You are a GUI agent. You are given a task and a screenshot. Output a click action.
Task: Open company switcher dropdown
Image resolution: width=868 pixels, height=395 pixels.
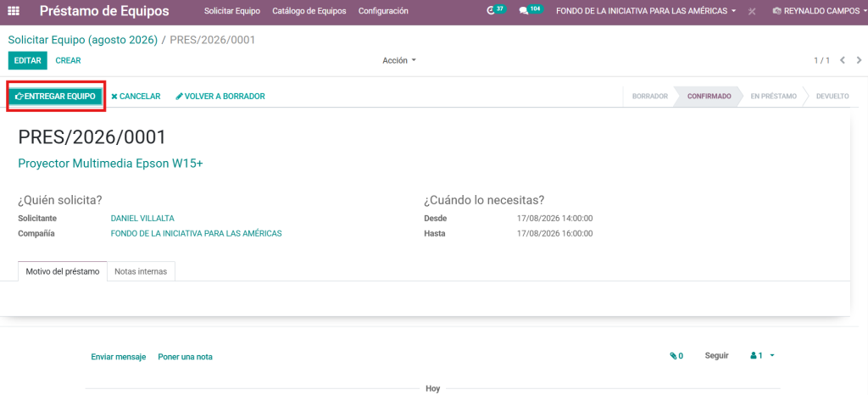click(646, 11)
